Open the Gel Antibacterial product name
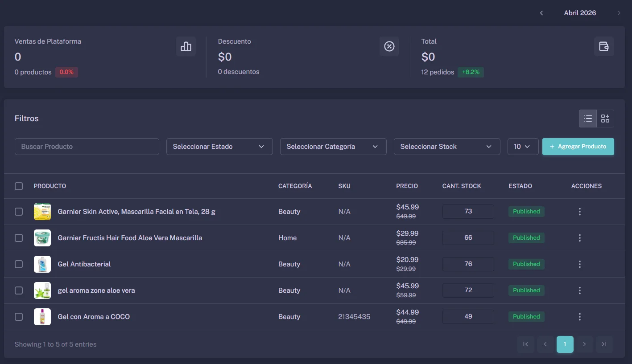This screenshot has height=364, width=632. pyautogui.click(x=84, y=264)
